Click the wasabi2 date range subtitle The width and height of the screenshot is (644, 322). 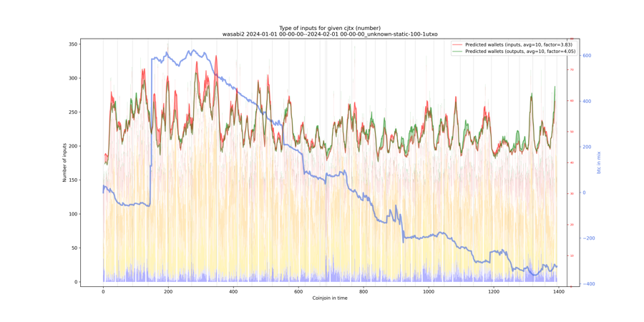pos(330,34)
